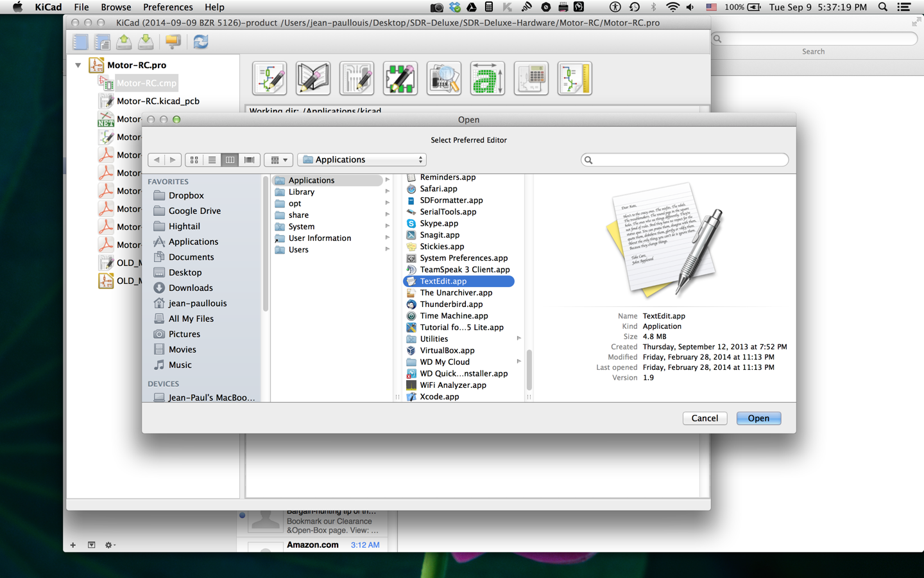
Task: Click the Open button
Action: [758, 418]
